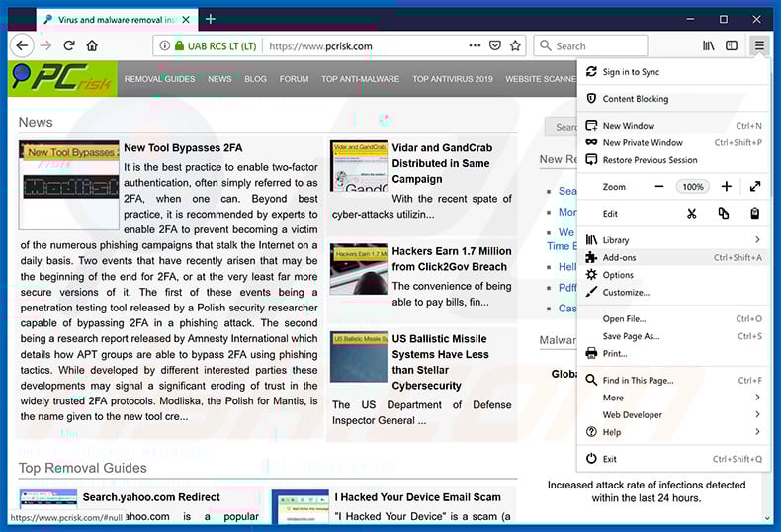Image resolution: width=781 pixels, height=532 pixels.
Task: Expand the More submenu
Action: 674,398
